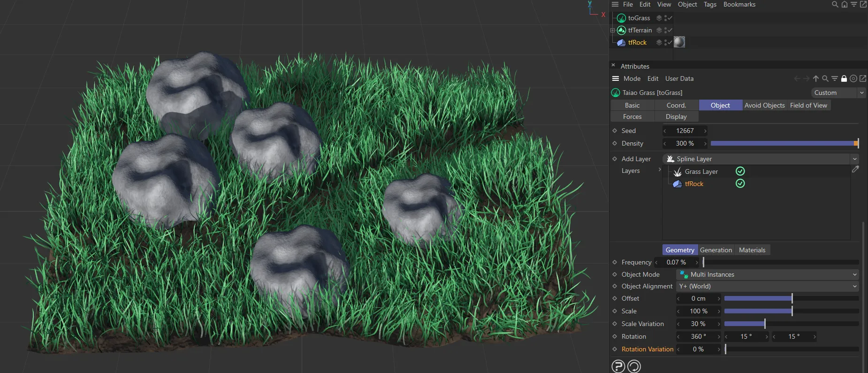The width and height of the screenshot is (868, 373).
Task: Click the Offset slider bar
Action: click(x=792, y=298)
